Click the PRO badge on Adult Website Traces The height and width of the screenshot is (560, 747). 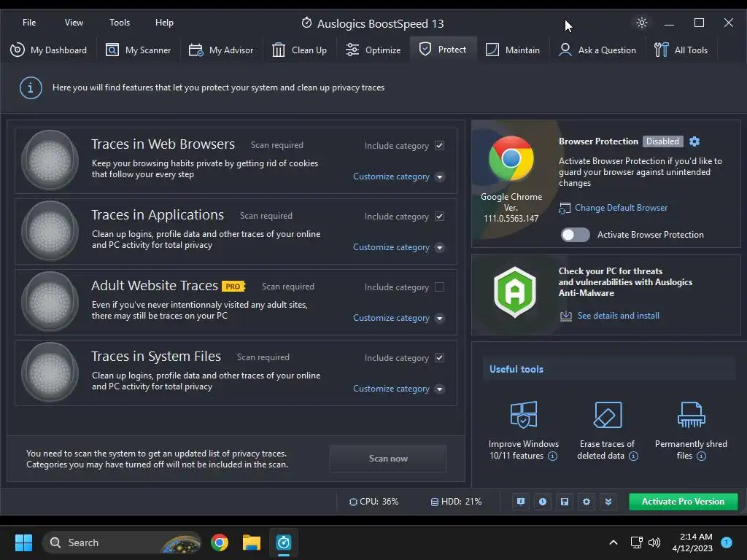pyautogui.click(x=233, y=286)
